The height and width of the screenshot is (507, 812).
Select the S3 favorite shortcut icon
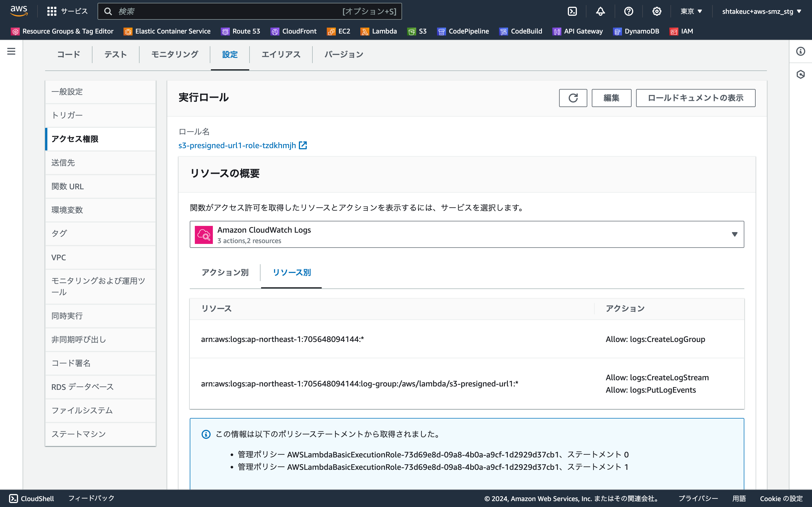click(x=412, y=31)
